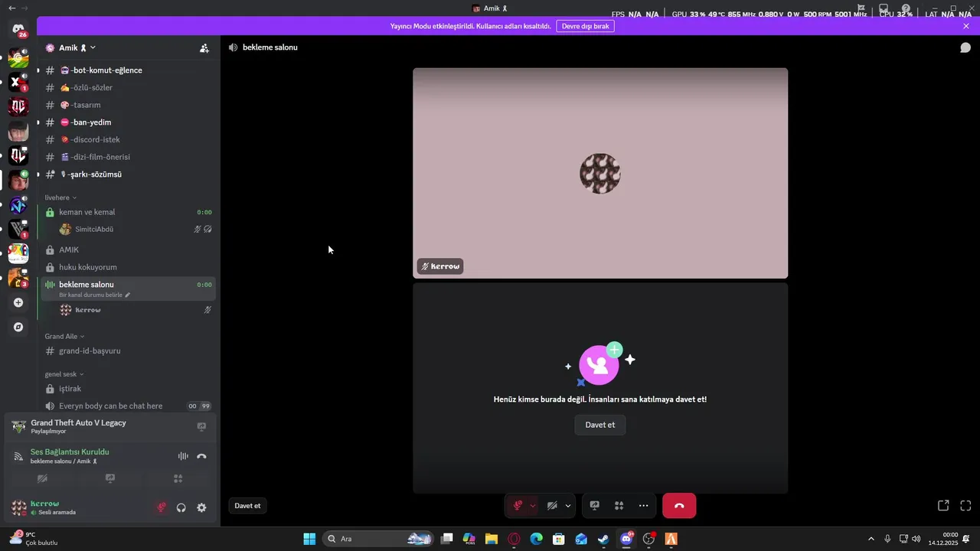Open Opera GX browser in taskbar
Screen dimensions: 980x551
click(x=514, y=539)
